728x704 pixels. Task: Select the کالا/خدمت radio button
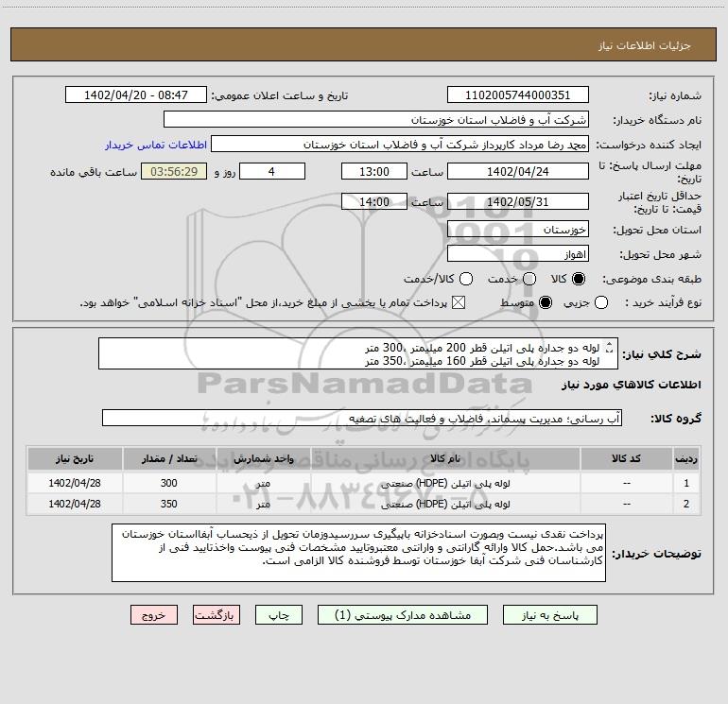[466, 279]
